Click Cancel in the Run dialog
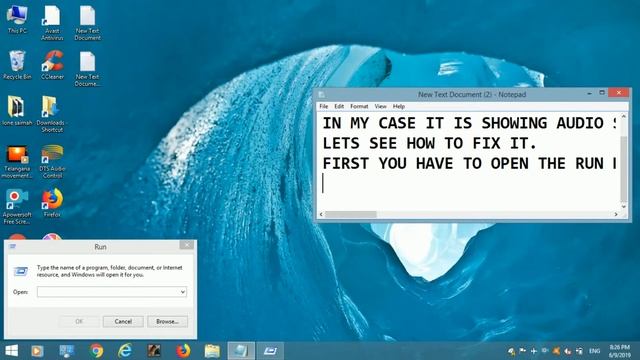The height and width of the screenshot is (360, 640). [x=123, y=322]
